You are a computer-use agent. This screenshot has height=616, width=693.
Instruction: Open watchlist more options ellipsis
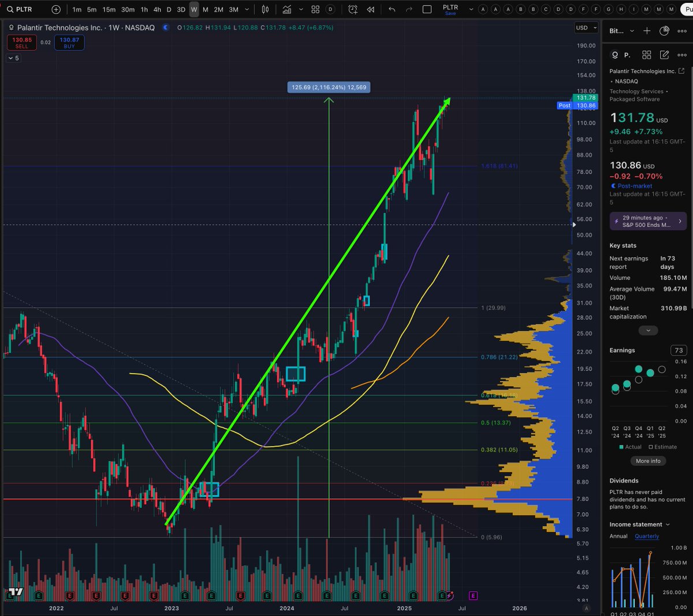pos(682,31)
